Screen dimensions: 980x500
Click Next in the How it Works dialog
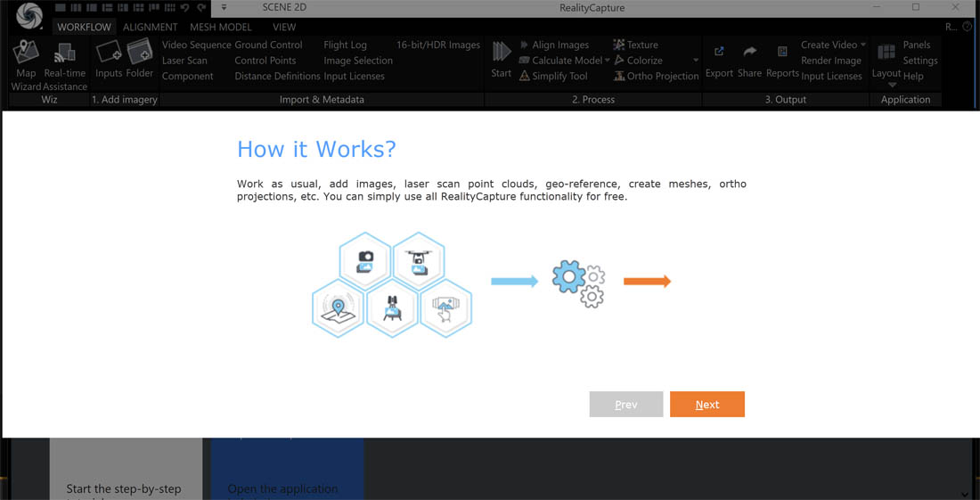(x=706, y=405)
